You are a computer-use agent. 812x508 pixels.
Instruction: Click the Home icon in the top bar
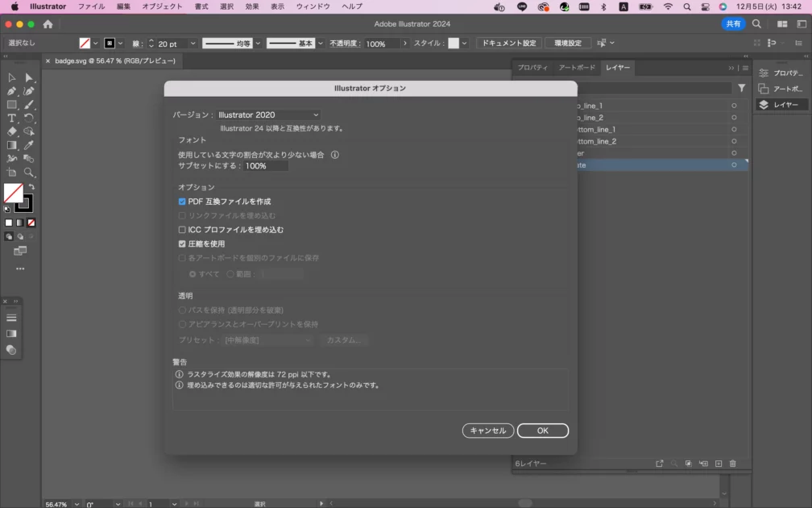tap(48, 24)
